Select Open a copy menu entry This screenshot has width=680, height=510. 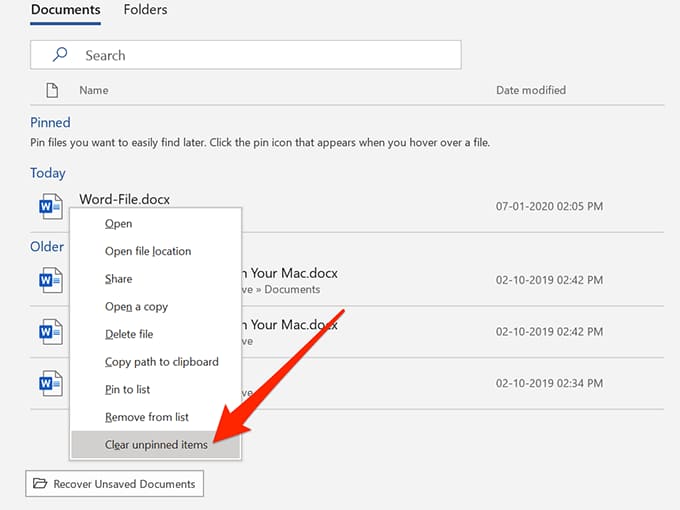point(136,306)
